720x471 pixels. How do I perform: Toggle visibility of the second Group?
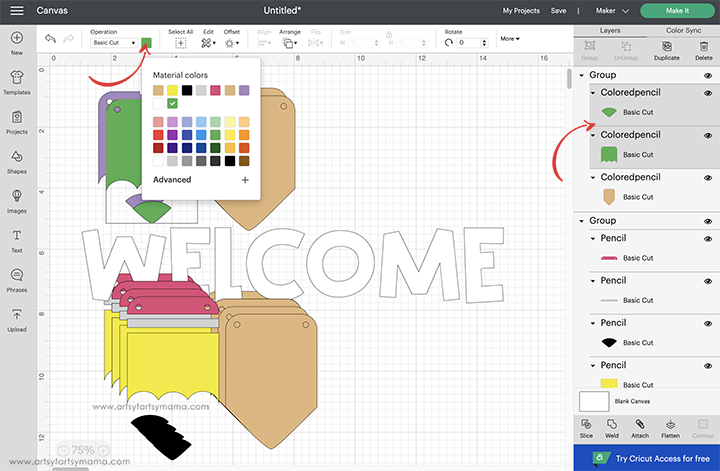pyautogui.click(x=708, y=221)
